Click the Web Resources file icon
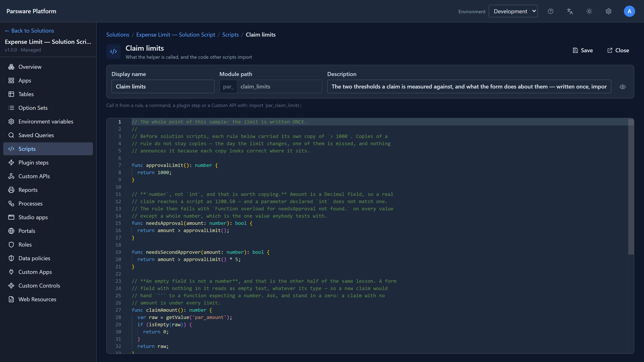Image resolution: width=644 pixels, height=362 pixels. pos(11,299)
